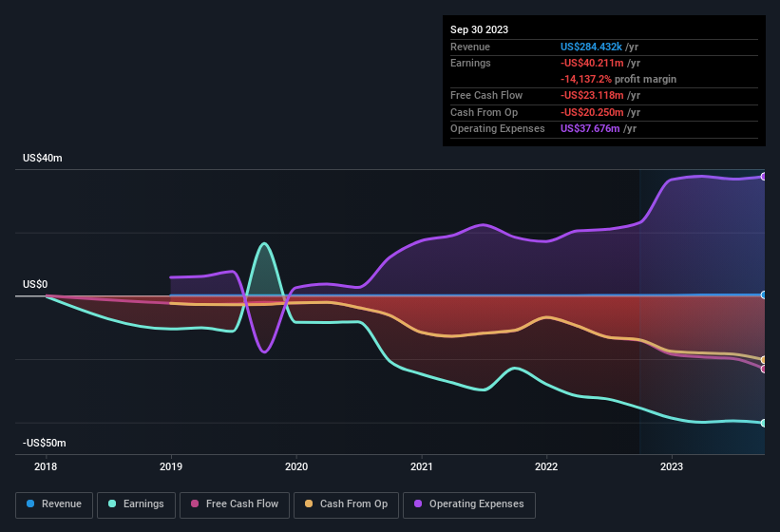This screenshot has height=532, width=780.
Task: Click the US$37.676m operating expenses value
Action: 590,129
